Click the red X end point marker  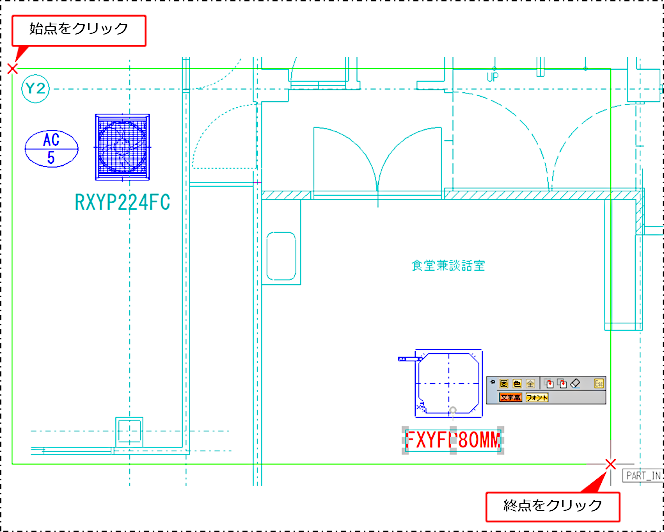pyautogui.click(x=611, y=464)
